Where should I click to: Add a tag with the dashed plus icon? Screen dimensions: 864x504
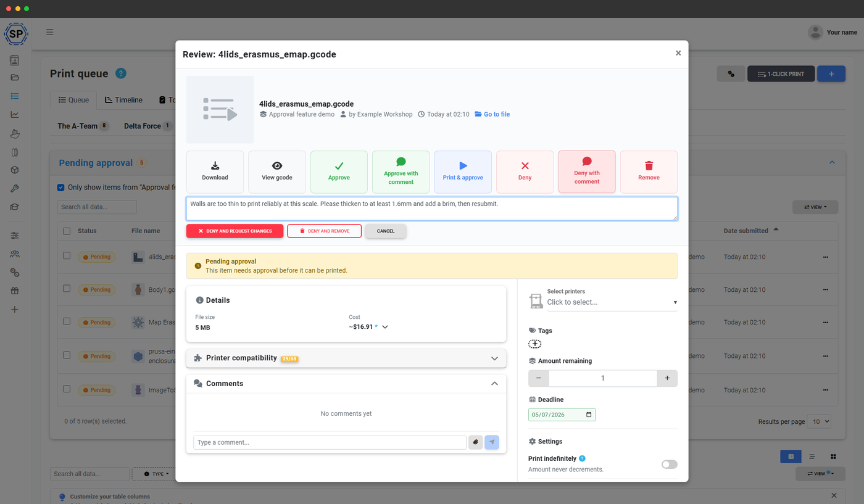[535, 344]
